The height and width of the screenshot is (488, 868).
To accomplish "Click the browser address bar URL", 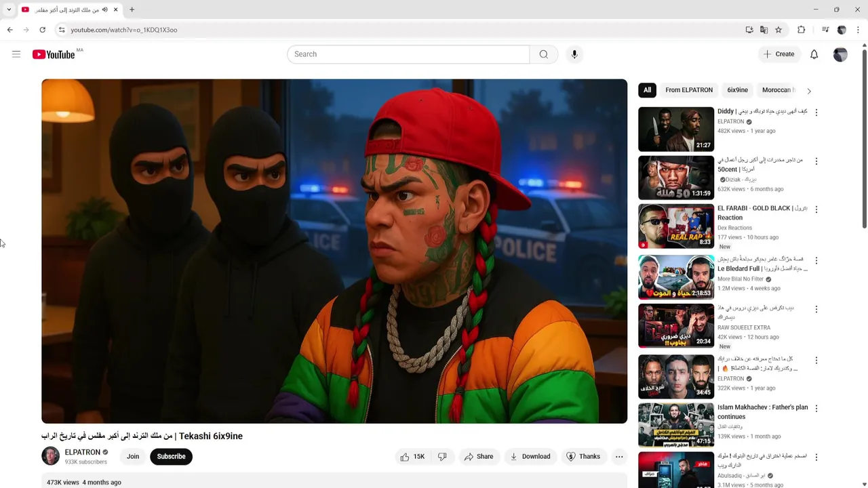I will click(x=124, y=30).
